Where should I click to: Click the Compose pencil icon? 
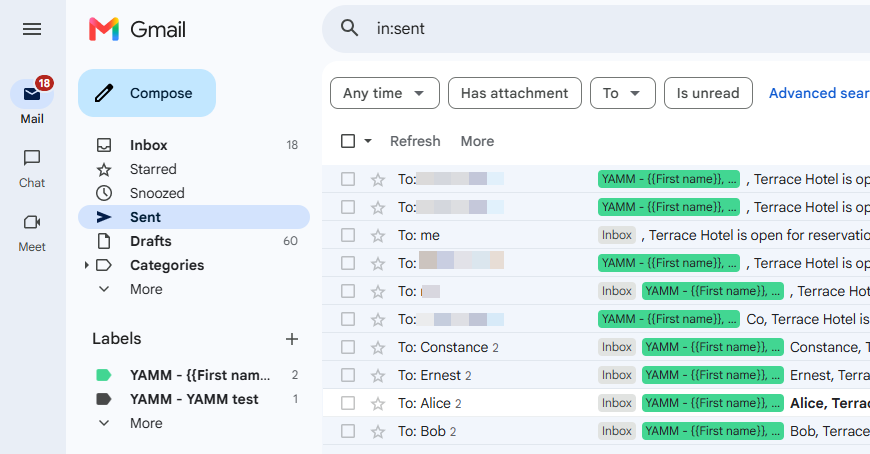tap(104, 93)
